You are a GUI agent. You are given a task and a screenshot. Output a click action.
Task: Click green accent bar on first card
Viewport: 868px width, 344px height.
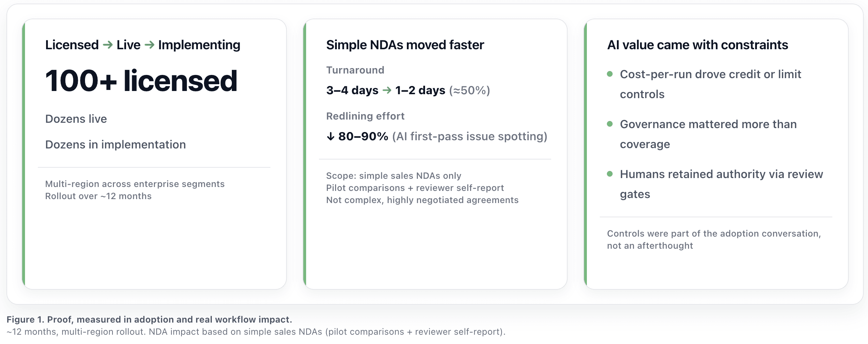tap(24, 154)
